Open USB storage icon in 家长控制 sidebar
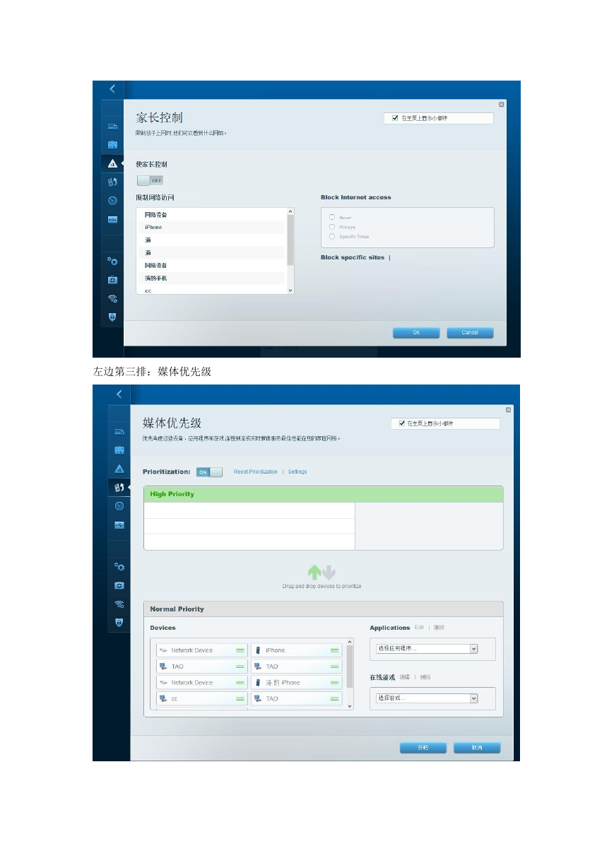The width and height of the screenshot is (614, 868). 112,219
